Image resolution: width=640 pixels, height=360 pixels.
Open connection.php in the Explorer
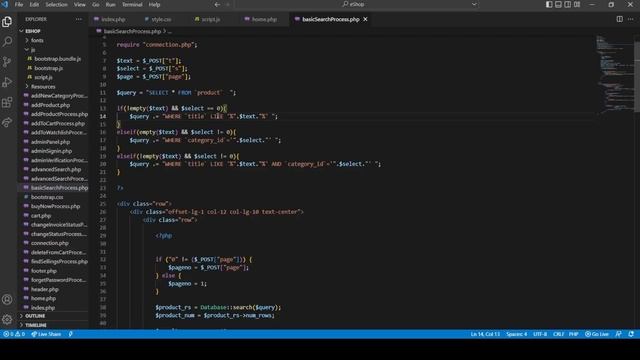coord(50,243)
